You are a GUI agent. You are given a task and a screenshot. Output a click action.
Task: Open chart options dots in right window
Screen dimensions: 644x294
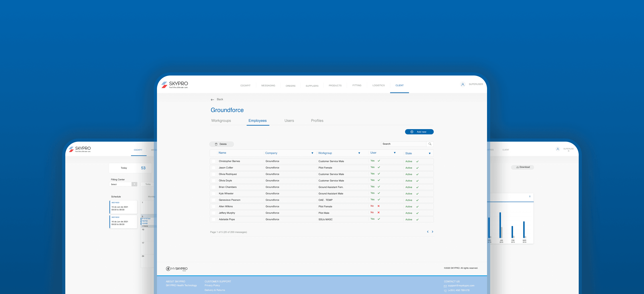click(530, 197)
